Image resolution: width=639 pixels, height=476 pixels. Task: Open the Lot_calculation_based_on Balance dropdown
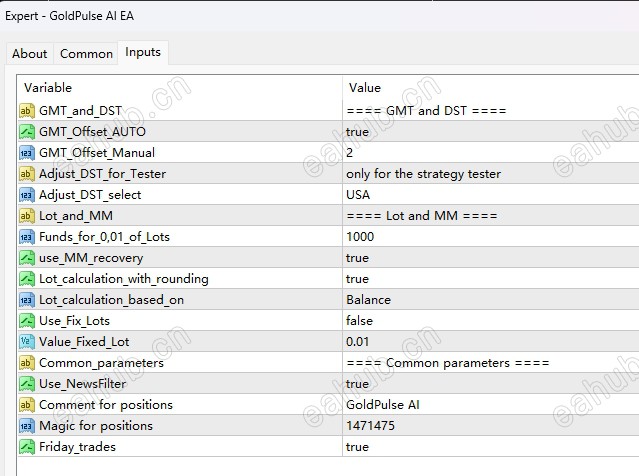(491, 300)
